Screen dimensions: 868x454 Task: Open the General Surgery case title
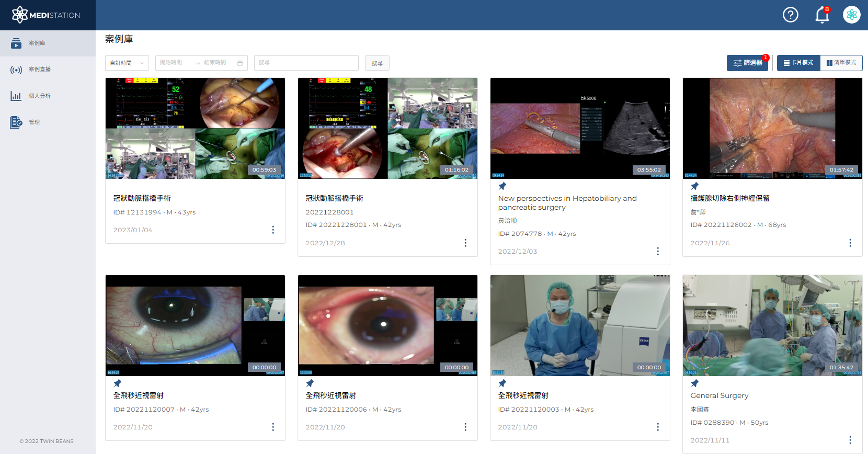719,395
